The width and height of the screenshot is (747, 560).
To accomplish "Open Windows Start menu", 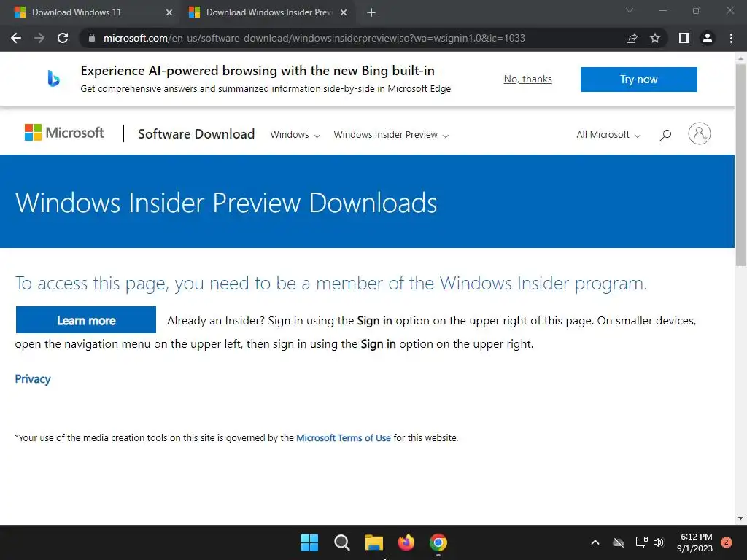I will [x=309, y=542].
